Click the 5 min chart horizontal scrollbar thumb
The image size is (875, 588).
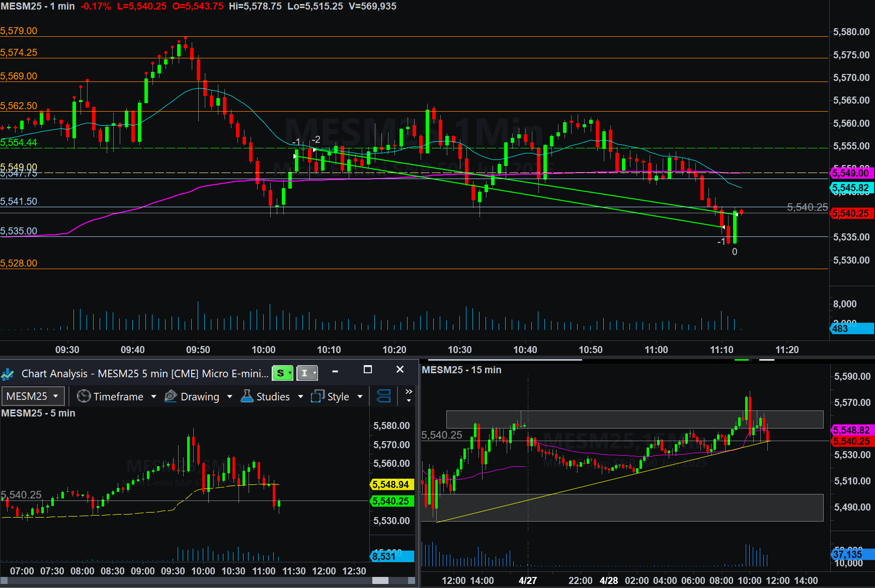point(380,580)
